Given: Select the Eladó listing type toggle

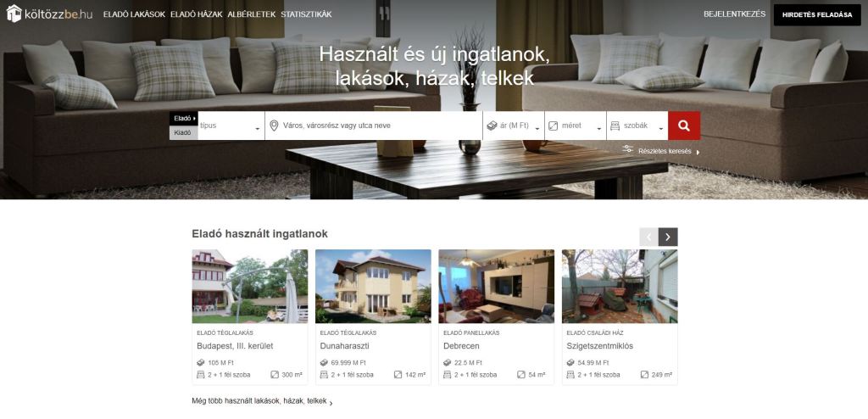Looking at the screenshot, I should tap(184, 119).
